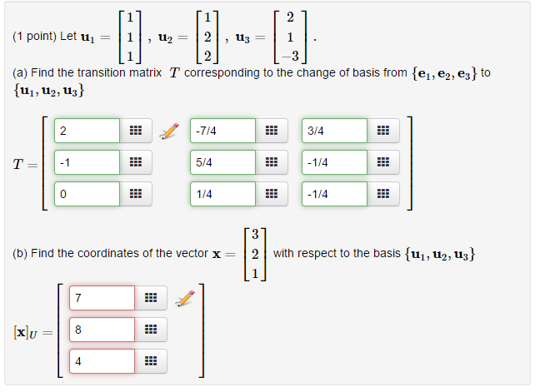
Task: Open grid editor beside middle-row -1/4 cell
Action: 383,162
